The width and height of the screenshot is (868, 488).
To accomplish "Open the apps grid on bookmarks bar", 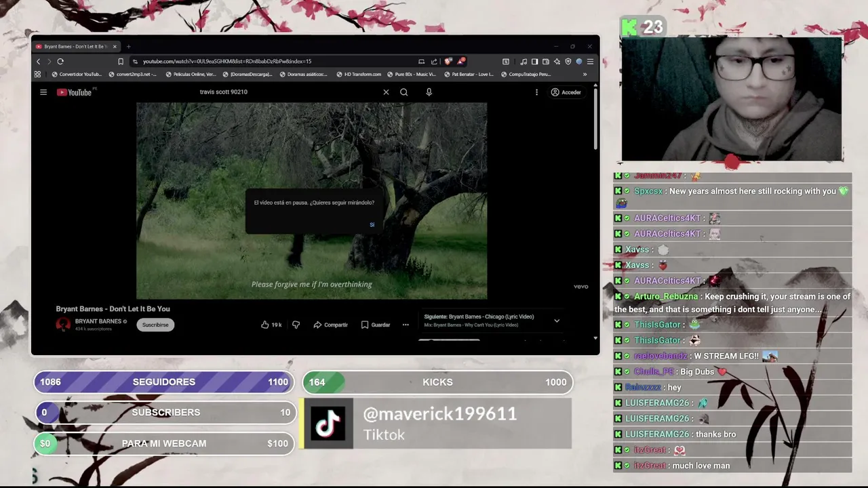I will (x=37, y=74).
